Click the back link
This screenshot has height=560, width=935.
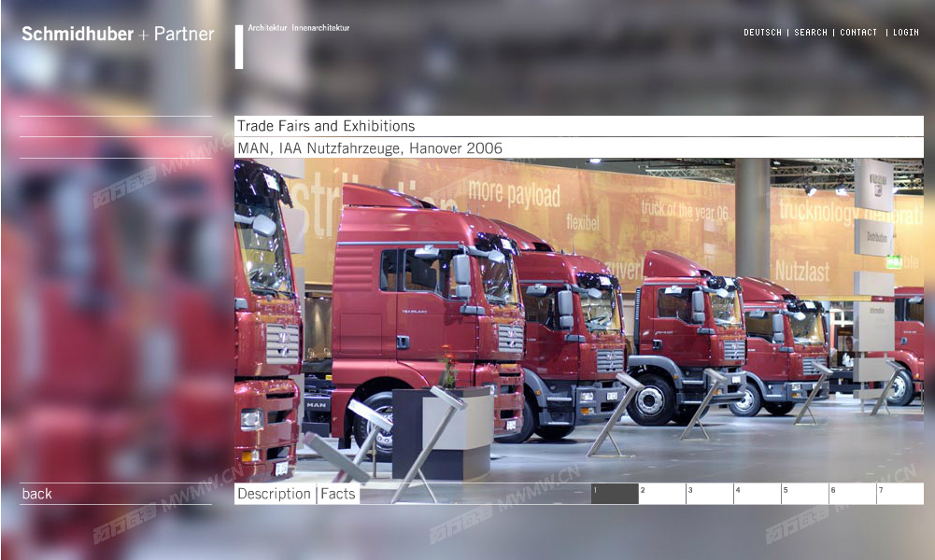click(x=37, y=494)
